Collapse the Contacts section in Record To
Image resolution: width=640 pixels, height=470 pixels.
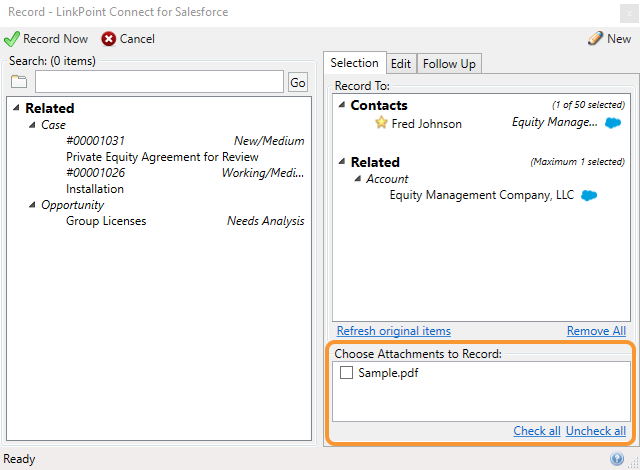pos(342,105)
